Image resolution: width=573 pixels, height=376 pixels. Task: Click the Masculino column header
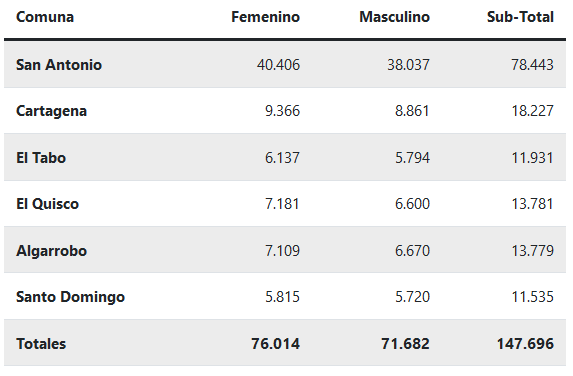[394, 17]
